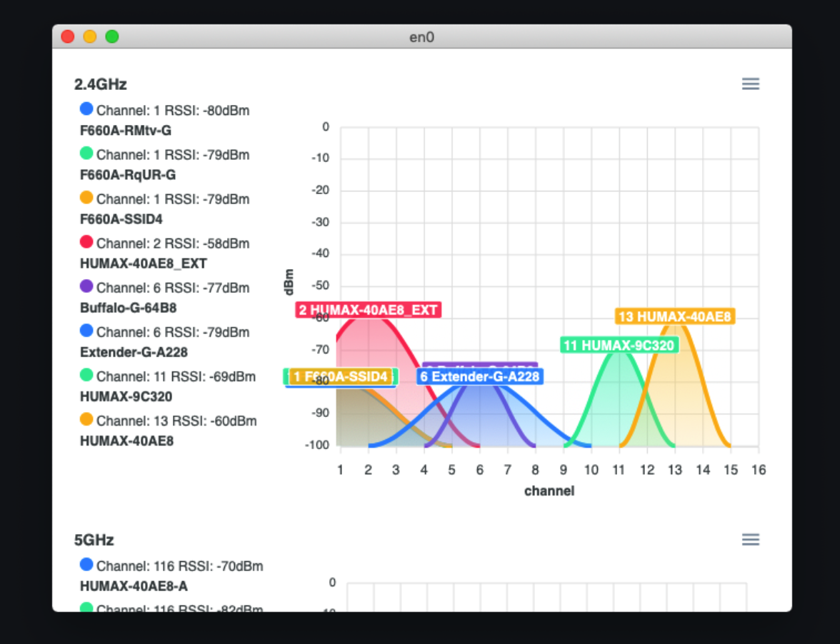
Task: Click the HUMAX-40AE8-A legend name in 5GHz
Action: (134, 586)
